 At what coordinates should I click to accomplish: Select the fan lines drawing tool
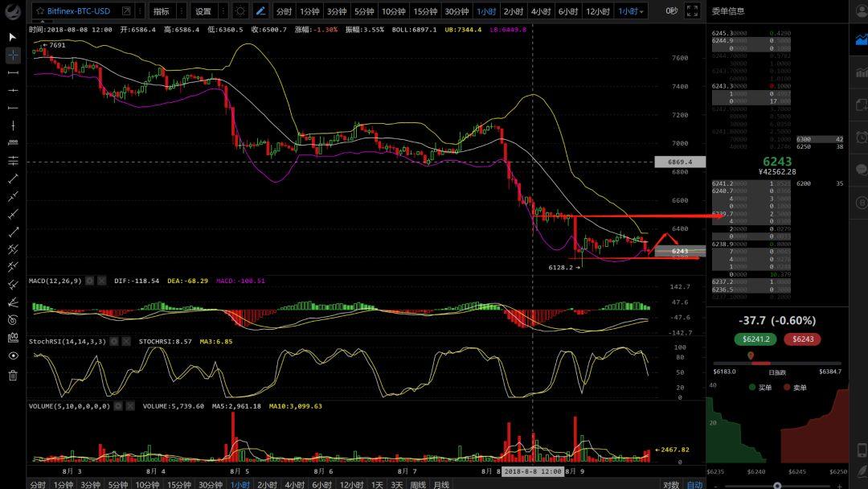point(13,302)
